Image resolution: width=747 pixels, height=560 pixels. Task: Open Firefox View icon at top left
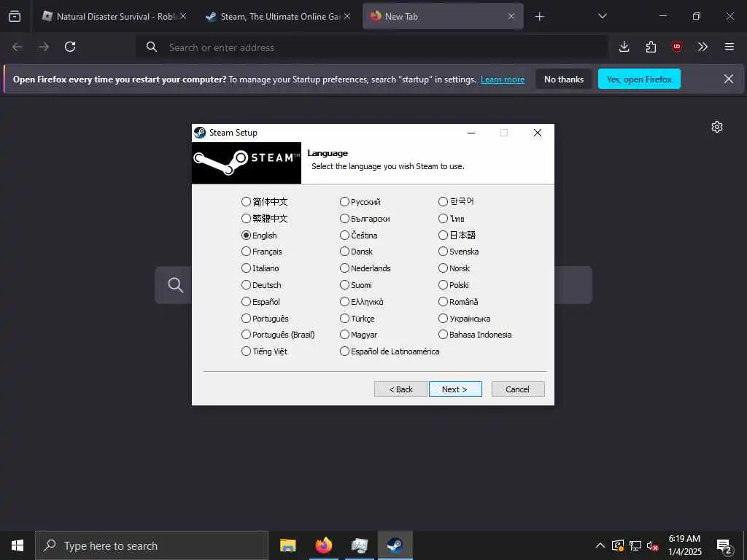click(15, 16)
